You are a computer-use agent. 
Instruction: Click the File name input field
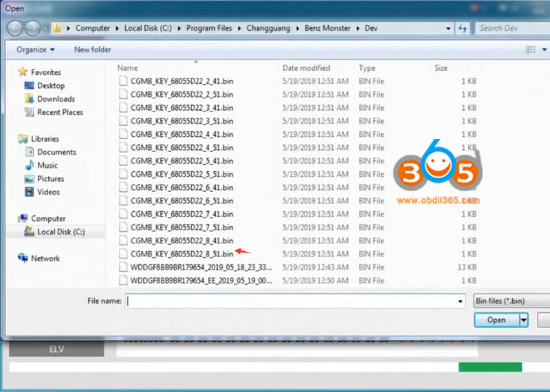[289, 301]
